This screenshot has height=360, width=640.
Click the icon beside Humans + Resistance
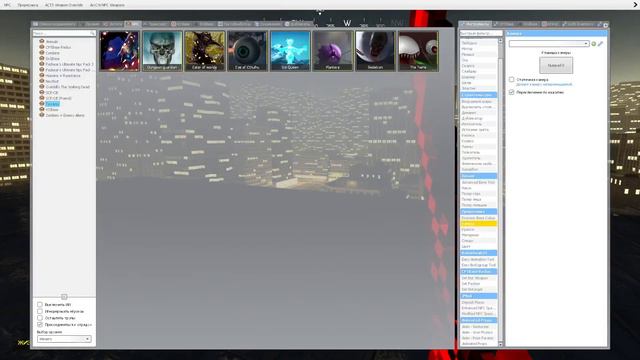point(42,76)
